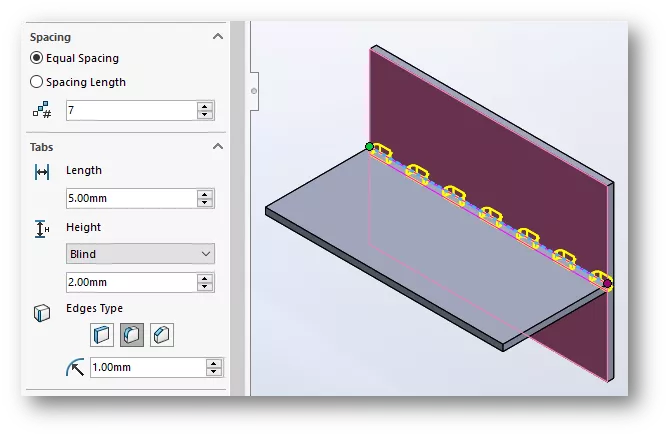Click the Edges Type cube icon

[42, 313]
